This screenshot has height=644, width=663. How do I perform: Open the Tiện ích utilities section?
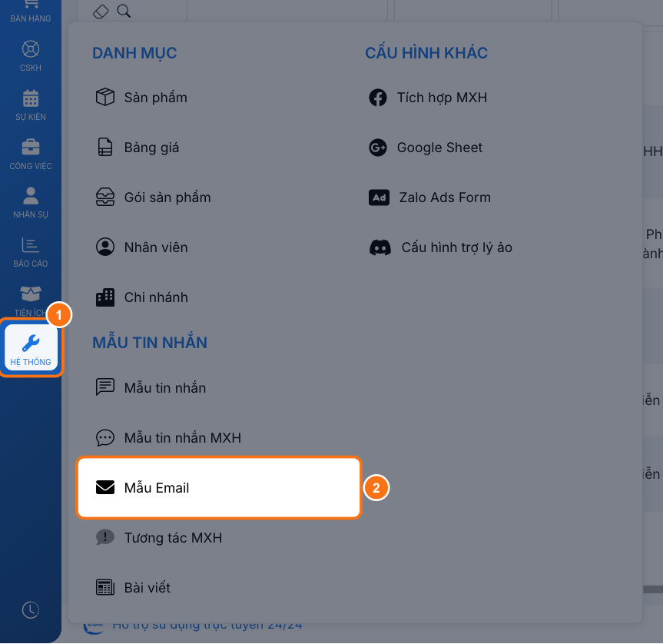pos(31,301)
